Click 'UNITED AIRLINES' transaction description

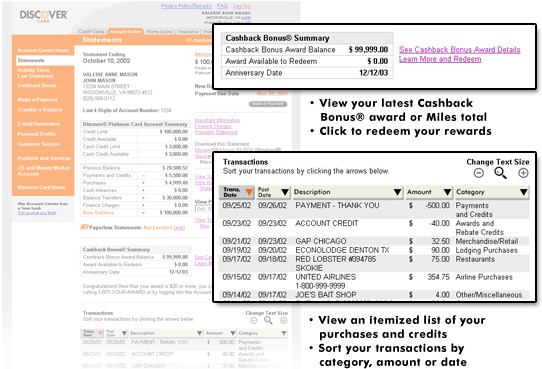325,277
